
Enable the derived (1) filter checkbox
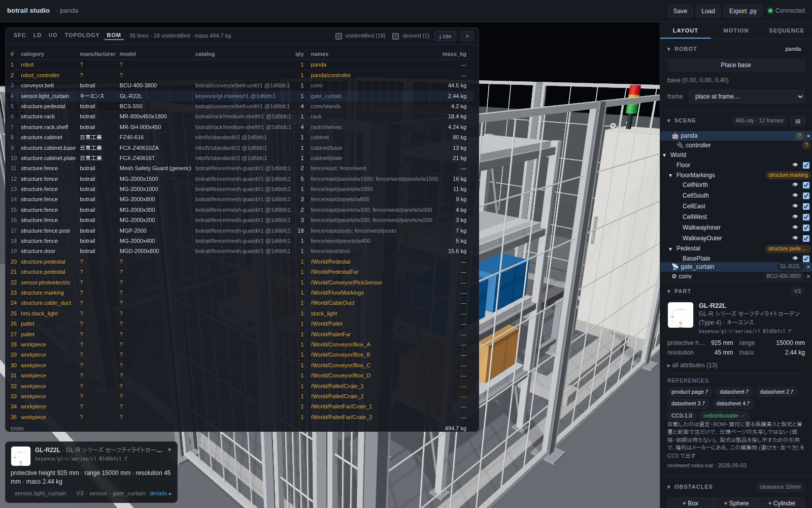pos(395,36)
